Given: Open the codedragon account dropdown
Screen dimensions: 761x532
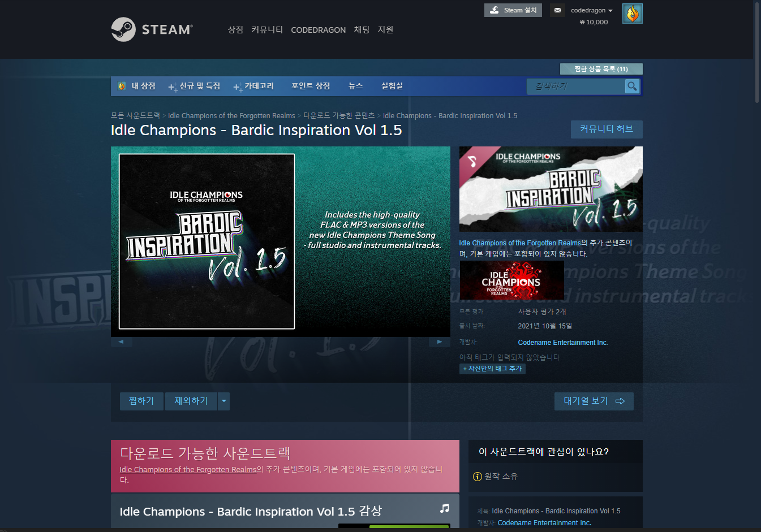Looking at the screenshot, I should pyautogui.click(x=592, y=10).
